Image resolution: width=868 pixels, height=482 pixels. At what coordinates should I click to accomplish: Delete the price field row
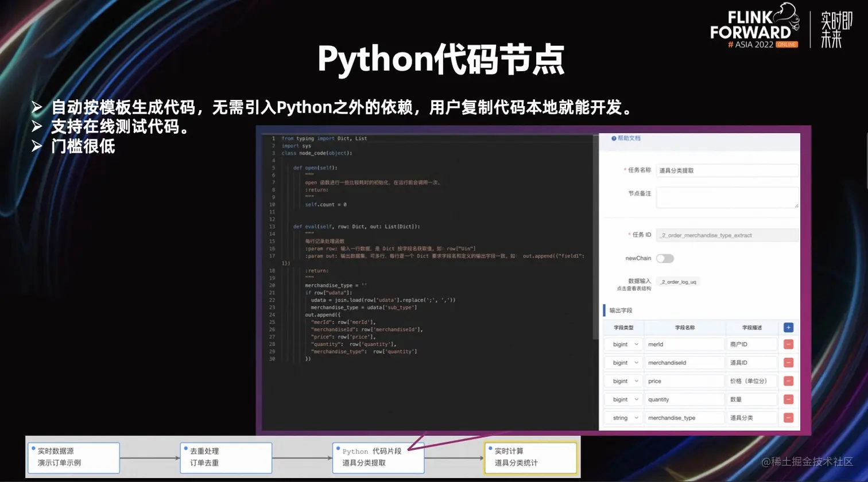[x=788, y=381]
